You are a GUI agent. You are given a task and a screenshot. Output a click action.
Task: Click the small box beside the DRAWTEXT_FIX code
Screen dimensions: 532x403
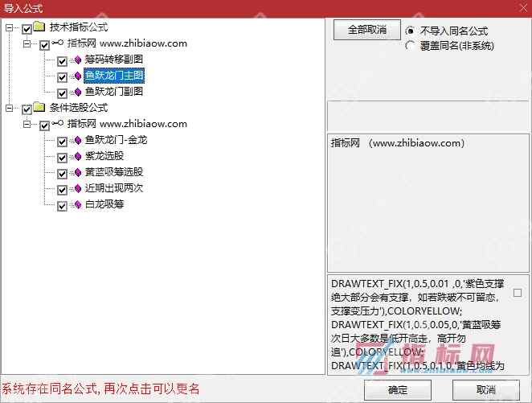coord(518,293)
